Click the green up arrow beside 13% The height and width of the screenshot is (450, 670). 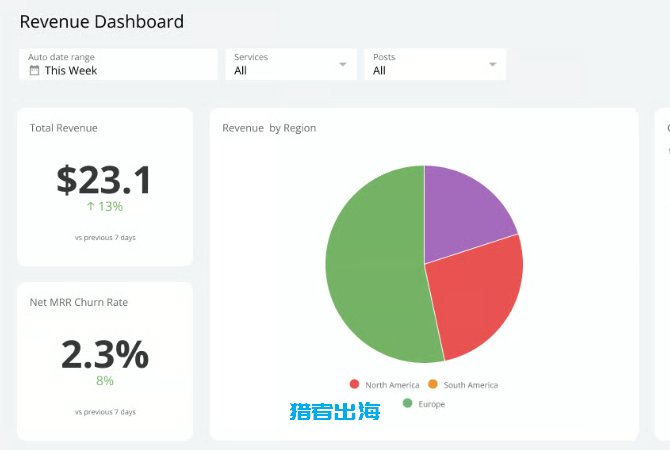pyautogui.click(x=91, y=207)
